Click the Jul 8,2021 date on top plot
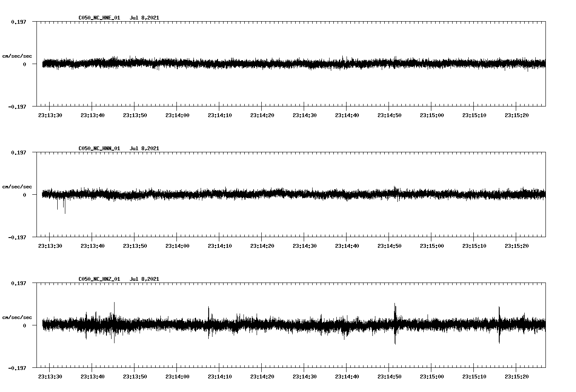The width and height of the screenshot is (576, 392). 145,18
